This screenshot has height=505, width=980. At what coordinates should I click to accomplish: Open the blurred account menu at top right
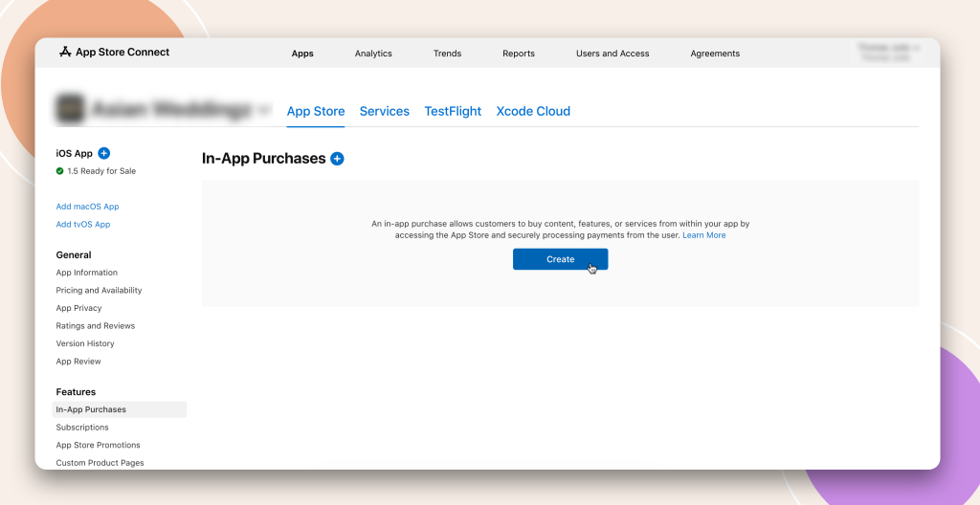point(889,53)
